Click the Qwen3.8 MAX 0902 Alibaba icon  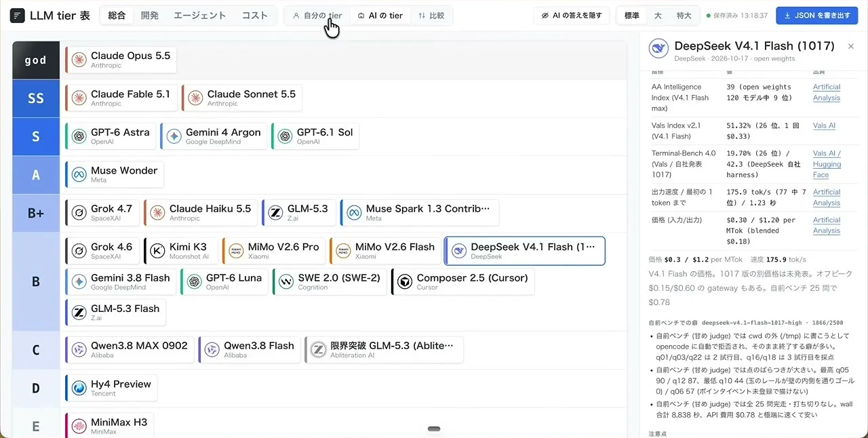79,350
